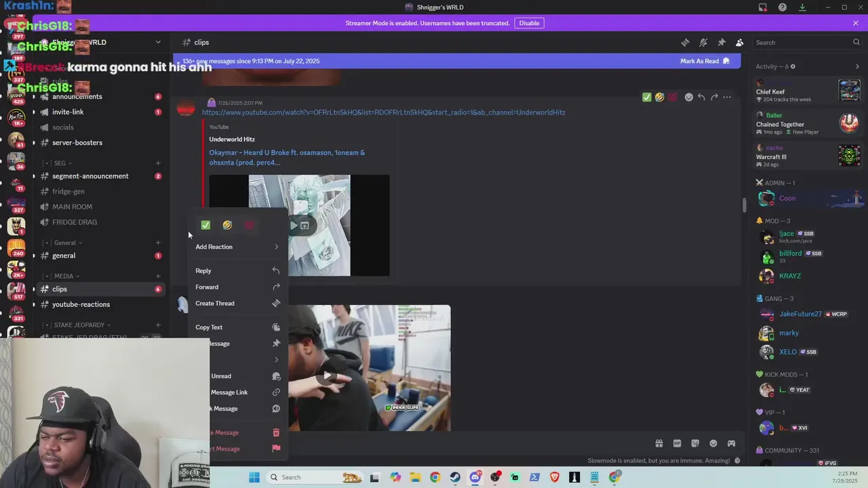This screenshot has width=868, height=488.
Task: Open notification settings bell icon
Action: (703, 42)
